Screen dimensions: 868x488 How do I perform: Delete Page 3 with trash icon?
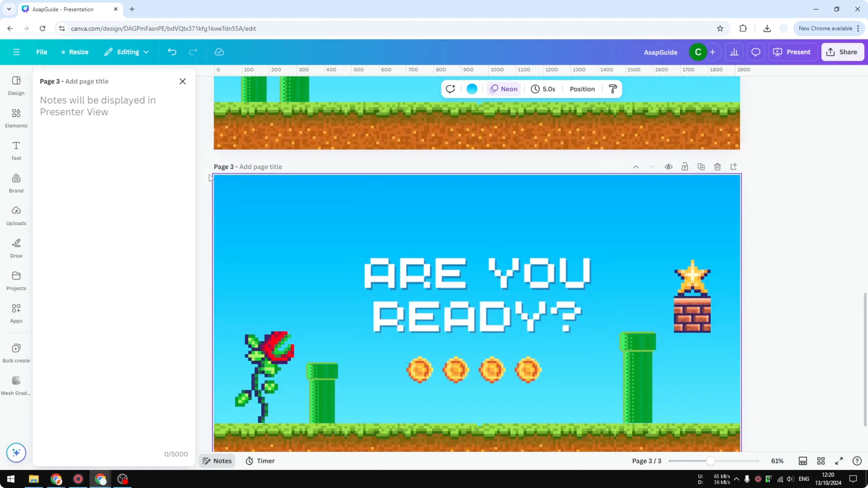point(717,167)
